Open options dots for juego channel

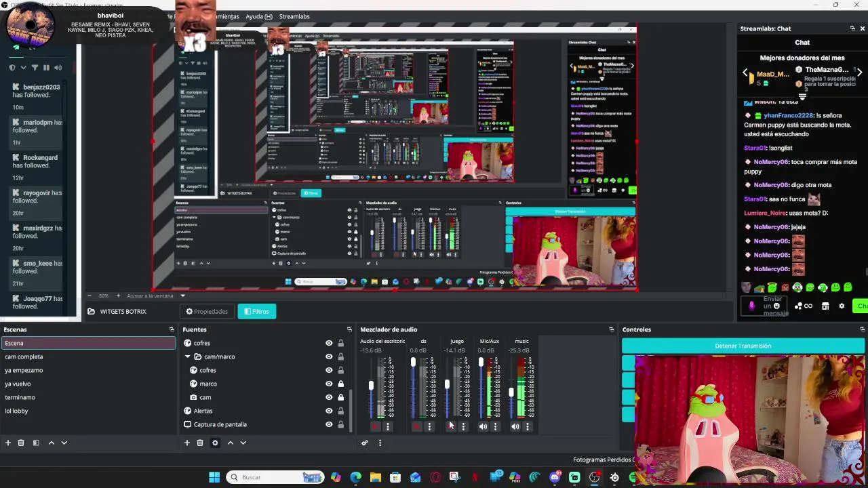(463, 426)
